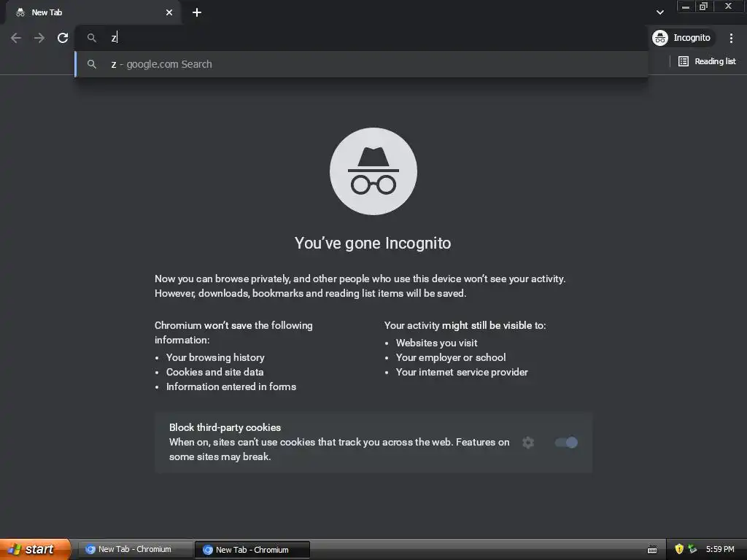Minimize the Chromium window

[686, 7]
